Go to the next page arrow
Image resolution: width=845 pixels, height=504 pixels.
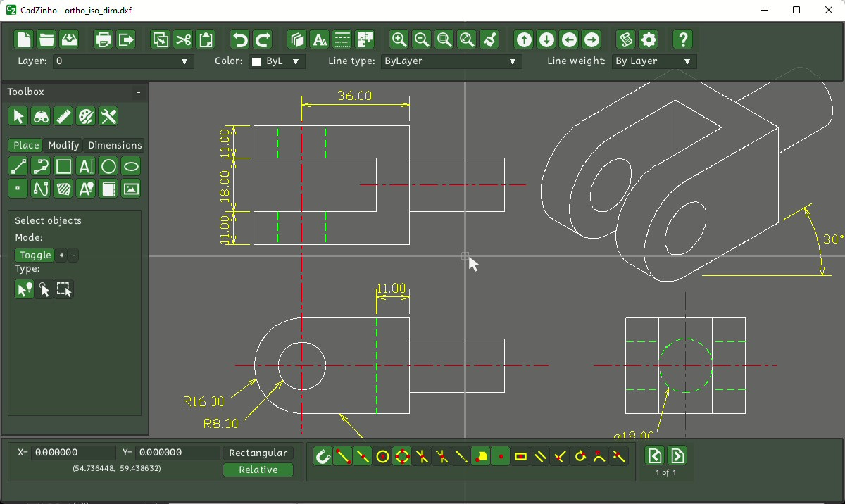click(x=677, y=455)
